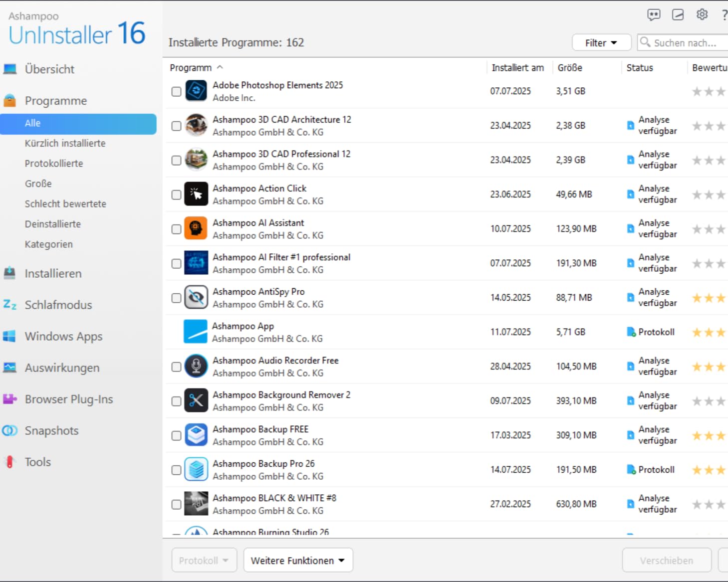
Task: Click size value 630,80 MB
Action: (x=576, y=504)
